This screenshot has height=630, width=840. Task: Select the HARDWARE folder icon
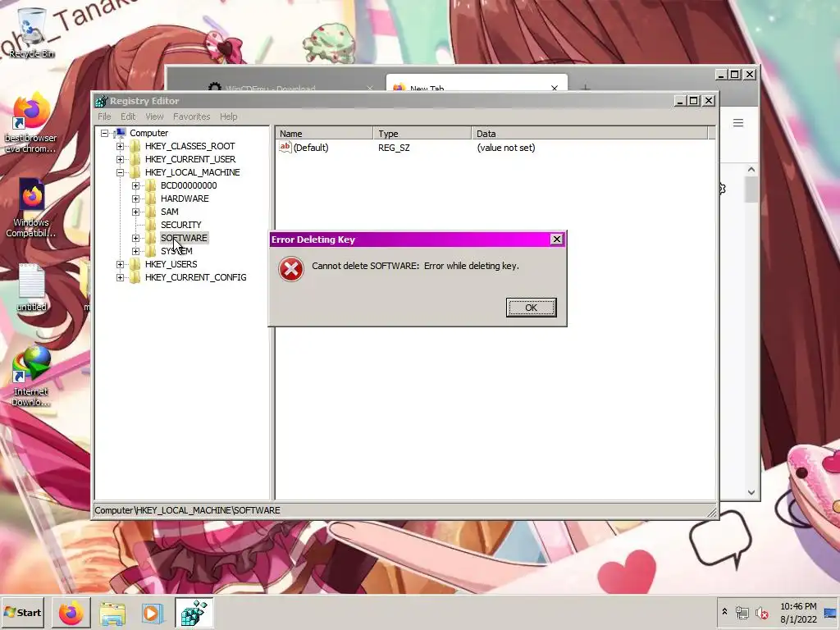(x=151, y=199)
